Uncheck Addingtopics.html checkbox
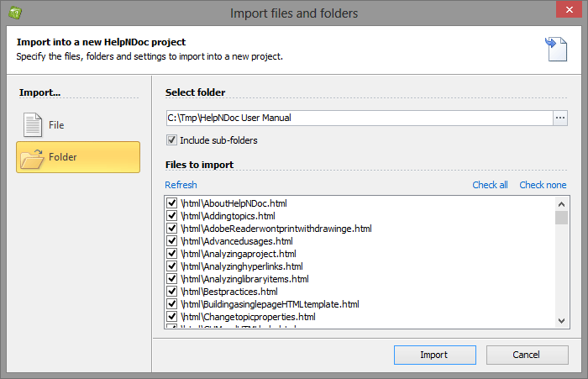This screenshot has height=379, width=588. point(171,216)
